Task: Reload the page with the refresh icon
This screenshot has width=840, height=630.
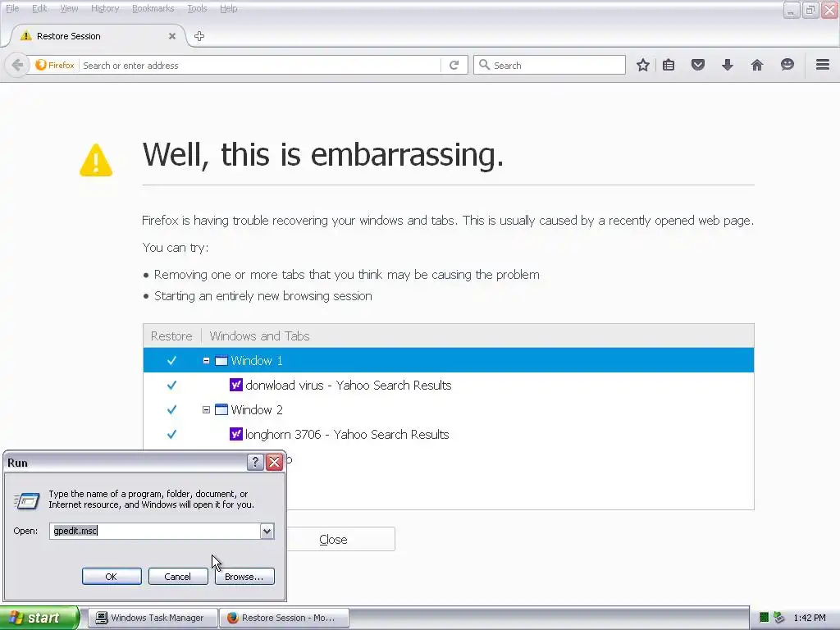Action: coord(454,65)
